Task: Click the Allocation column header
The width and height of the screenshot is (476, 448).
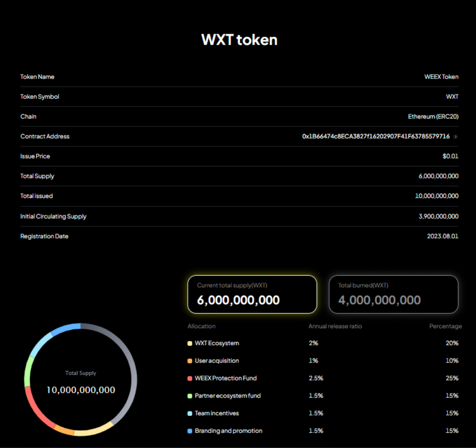Action: 201,326
